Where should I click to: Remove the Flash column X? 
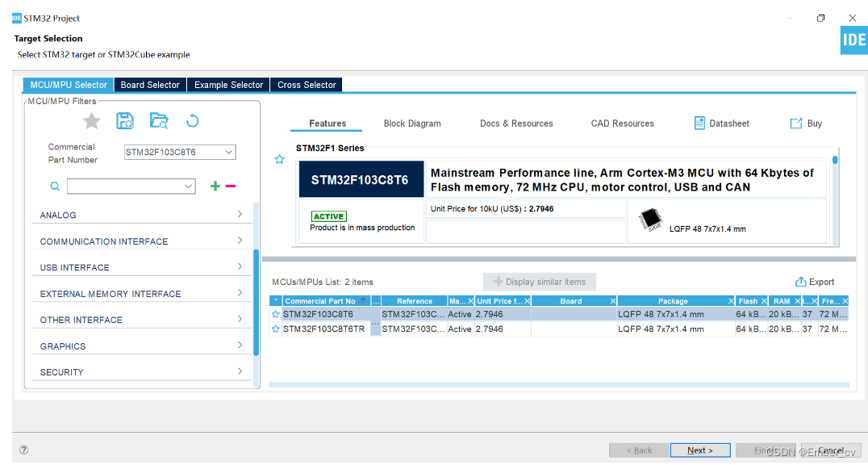[x=764, y=301]
